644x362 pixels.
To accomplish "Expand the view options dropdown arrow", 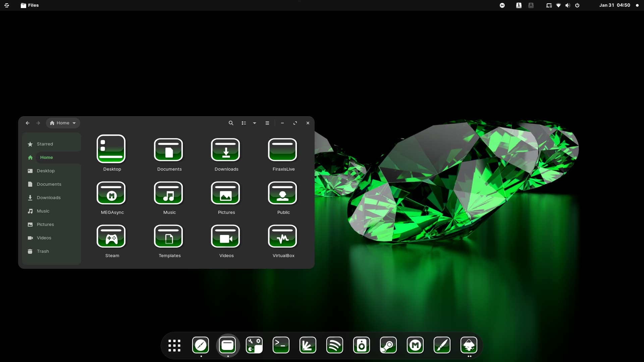I will [x=255, y=123].
